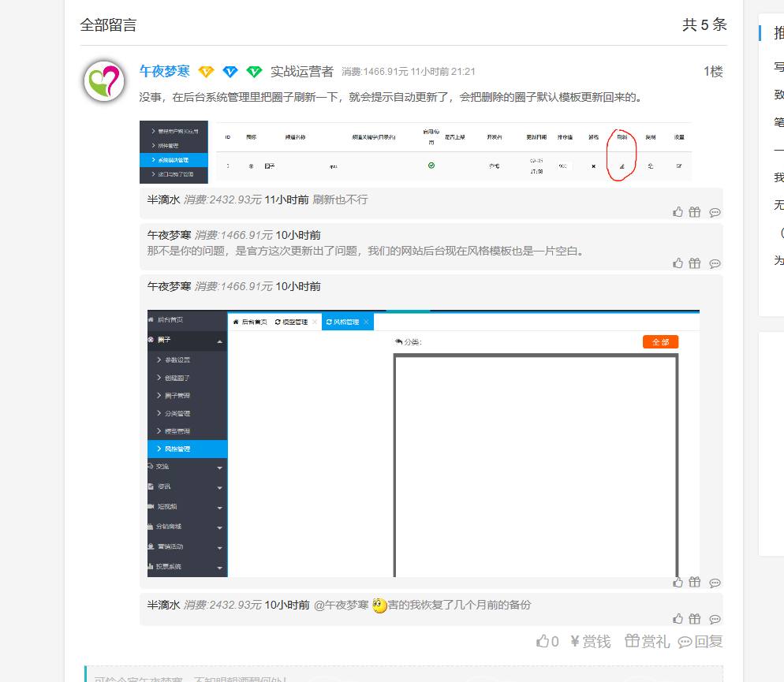
Task: Click the comment bubble on the "刷新也不行" reply
Action: point(715,212)
